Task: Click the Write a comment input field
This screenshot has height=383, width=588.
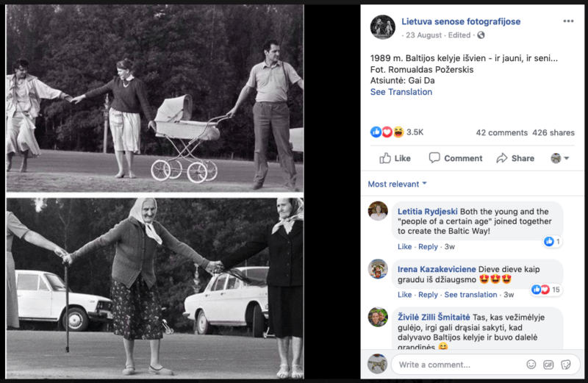Action: 456,365
